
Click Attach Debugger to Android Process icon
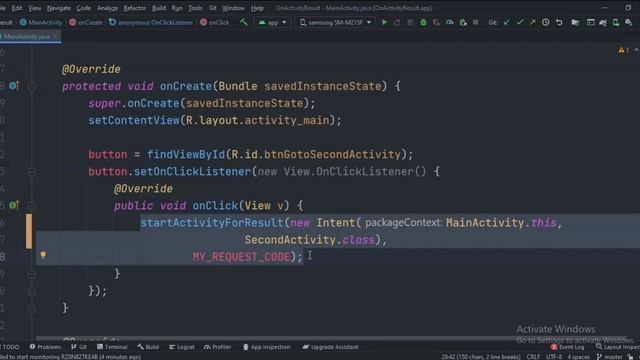[463, 22]
